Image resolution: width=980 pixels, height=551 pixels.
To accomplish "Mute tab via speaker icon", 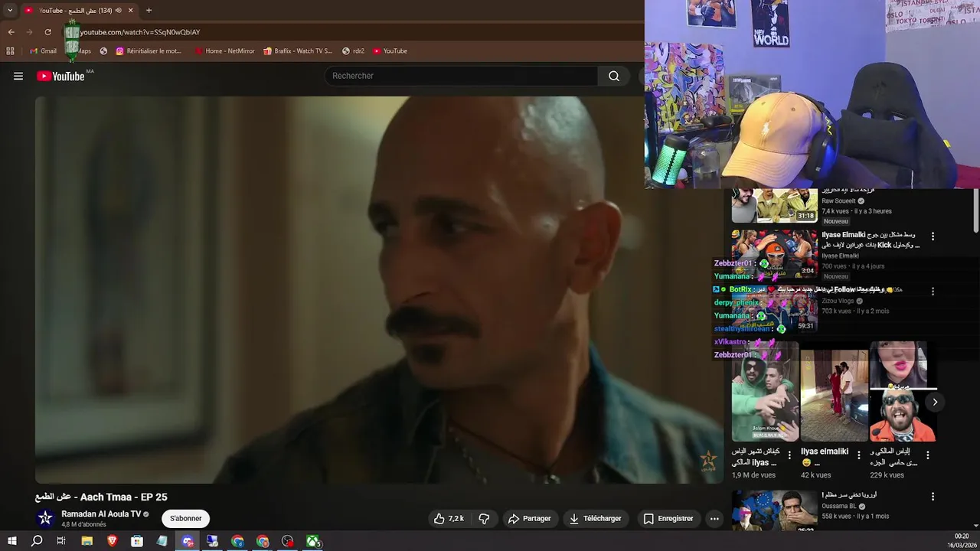I will click(118, 10).
